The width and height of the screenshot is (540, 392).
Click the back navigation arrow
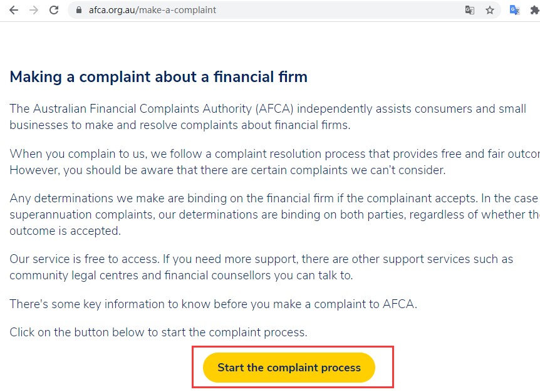coord(14,10)
